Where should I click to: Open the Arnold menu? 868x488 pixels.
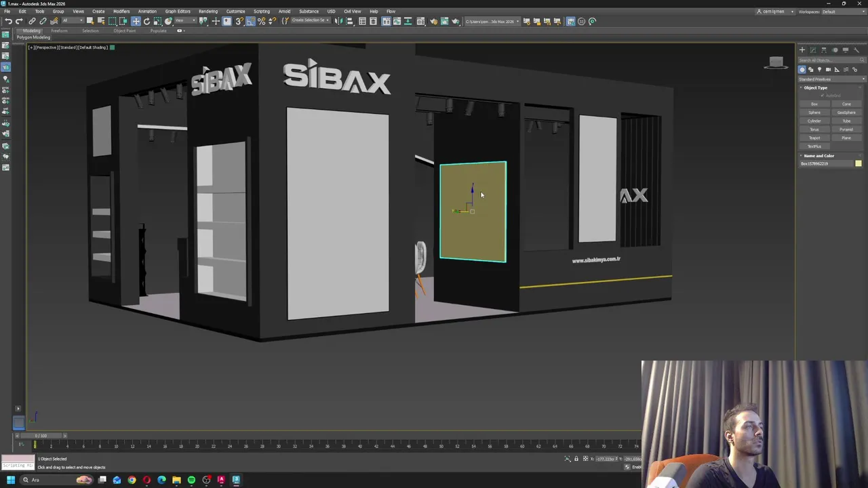(x=284, y=12)
